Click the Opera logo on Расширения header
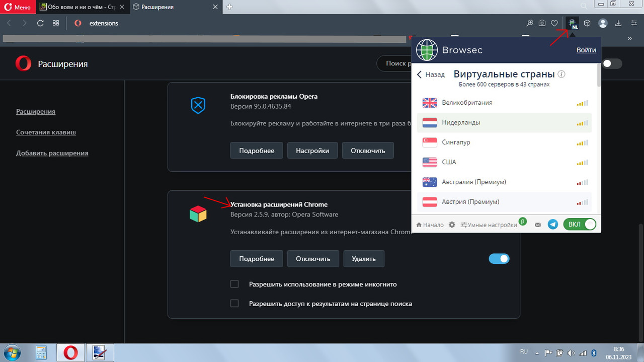This screenshot has height=362, width=644. [x=23, y=63]
